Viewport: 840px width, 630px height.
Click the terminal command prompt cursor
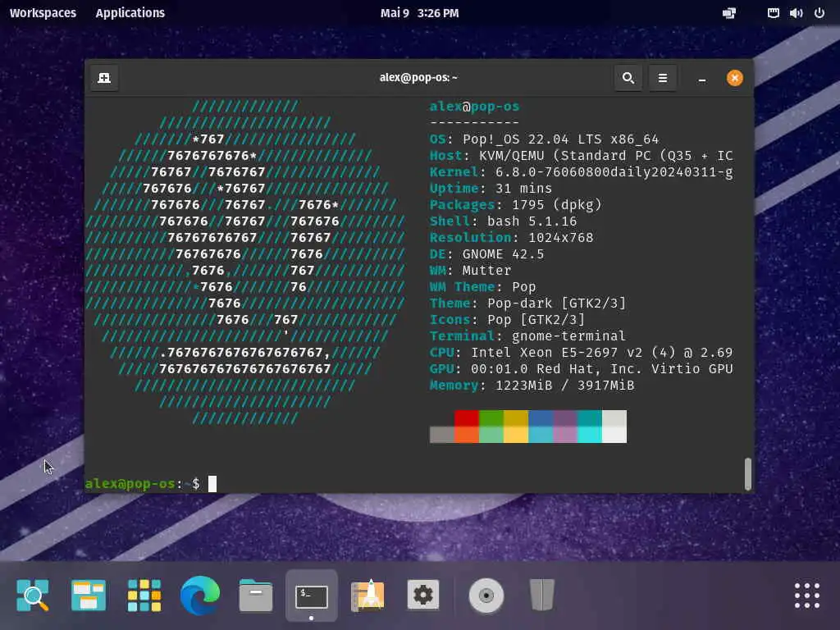tap(212, 484)
